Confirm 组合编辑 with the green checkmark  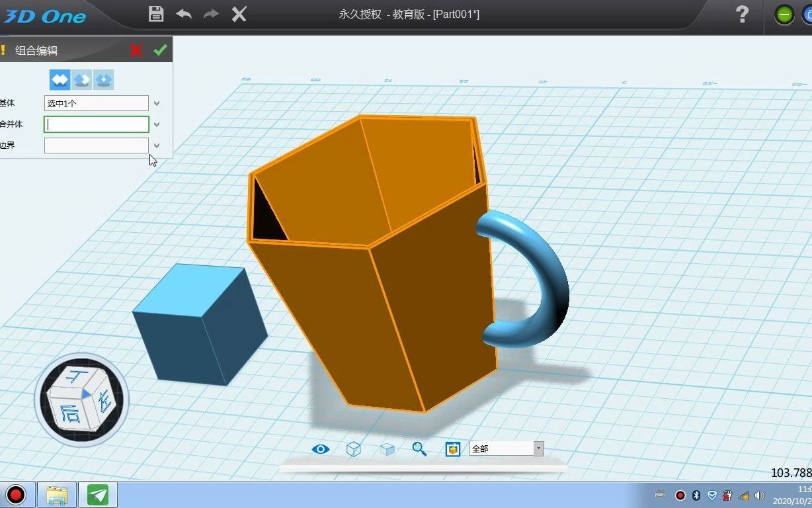(x=160, y=50)
